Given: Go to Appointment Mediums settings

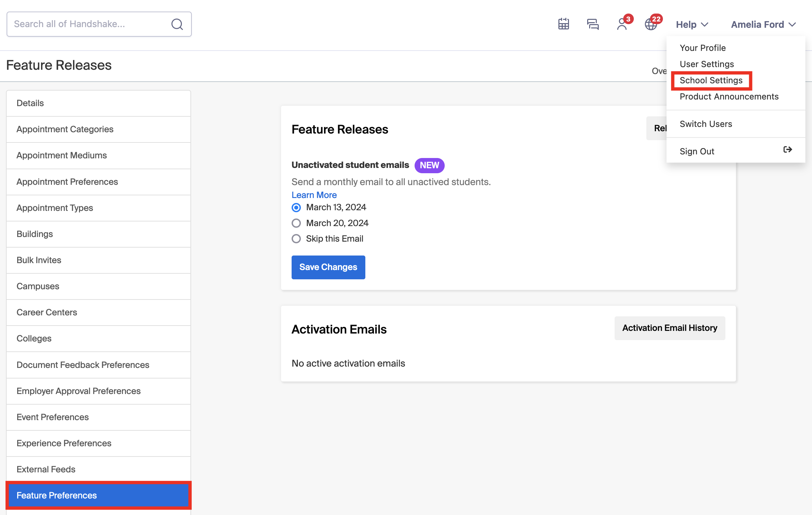Looking at the screenshot, I should (99, 155).
